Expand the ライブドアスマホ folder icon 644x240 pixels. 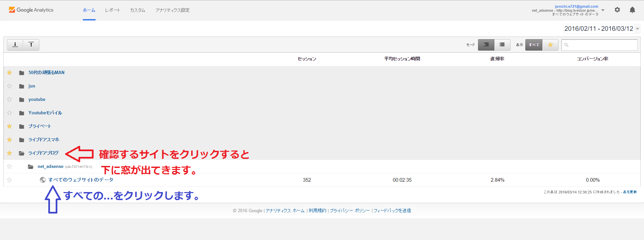[22, 140]
